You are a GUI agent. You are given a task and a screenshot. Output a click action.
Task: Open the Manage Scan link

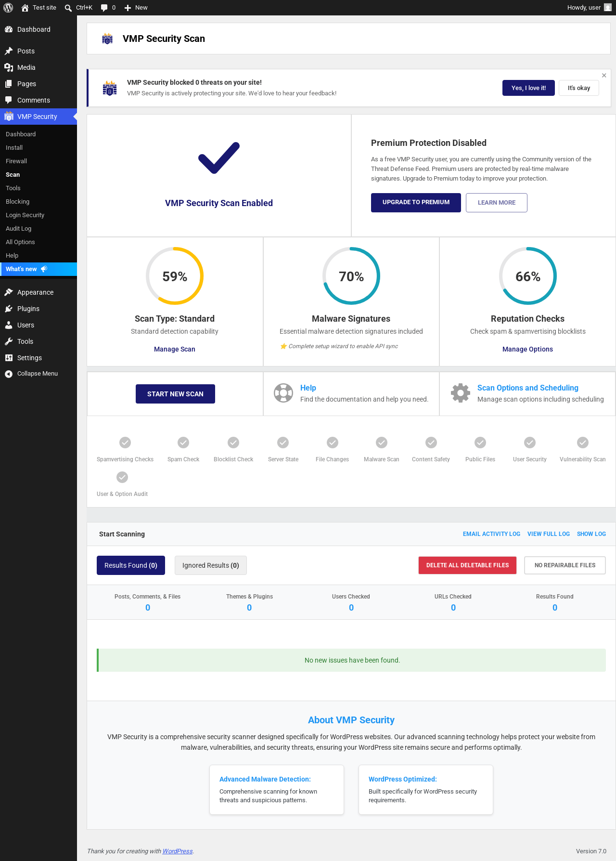[x=175, y=349]
